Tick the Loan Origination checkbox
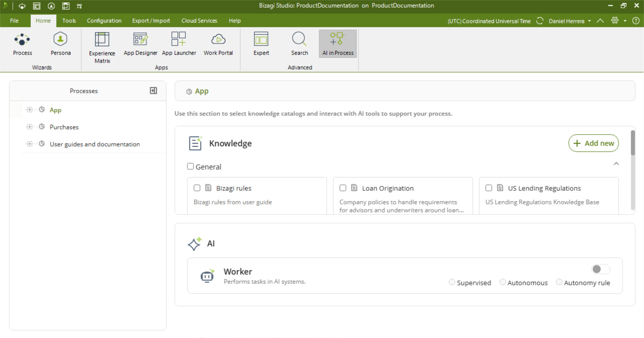This screenshot has width=644, height=338. click(x=343, y=188)
